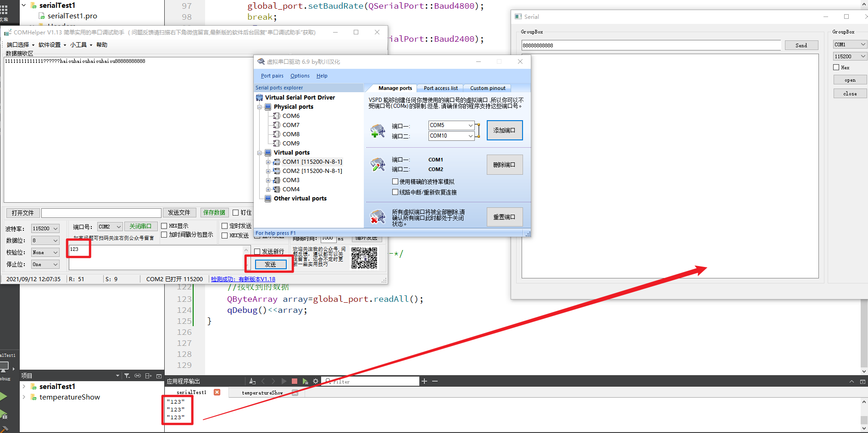
Task: Click the attach debugger icon in output toolbar
Action: (x=305, y=381)
